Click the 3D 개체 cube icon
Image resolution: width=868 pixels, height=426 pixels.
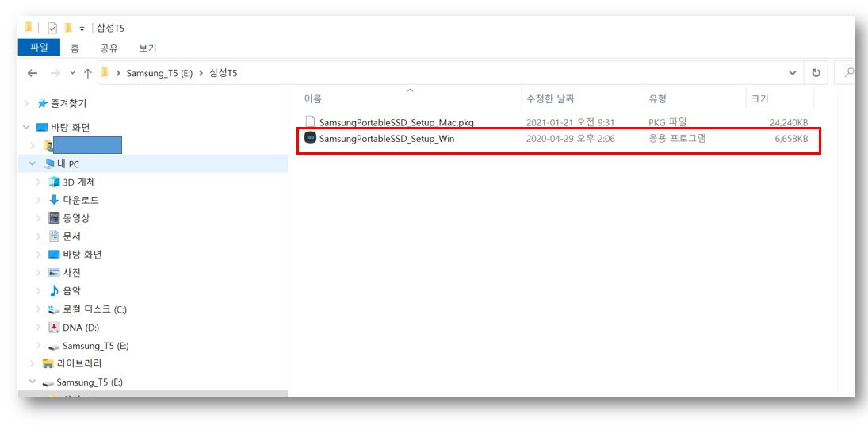54,182
